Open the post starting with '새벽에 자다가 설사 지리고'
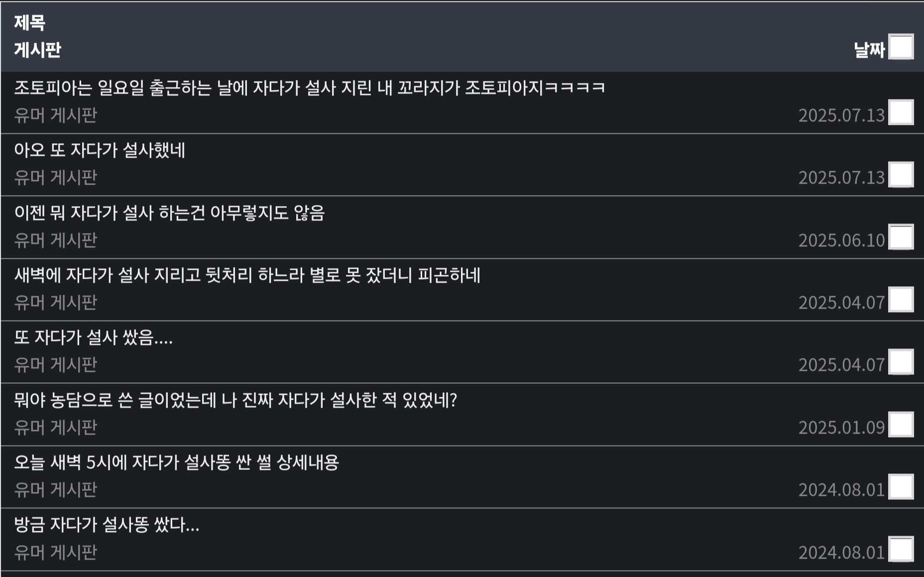The width and height of the screenshot is (924, 577). [x=247, y=275]
